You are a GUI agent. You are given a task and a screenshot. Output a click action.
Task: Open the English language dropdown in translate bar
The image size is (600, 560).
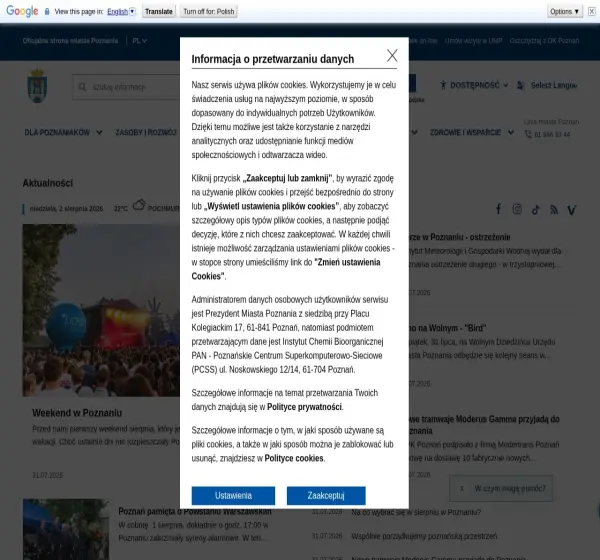tap(121, 11)
